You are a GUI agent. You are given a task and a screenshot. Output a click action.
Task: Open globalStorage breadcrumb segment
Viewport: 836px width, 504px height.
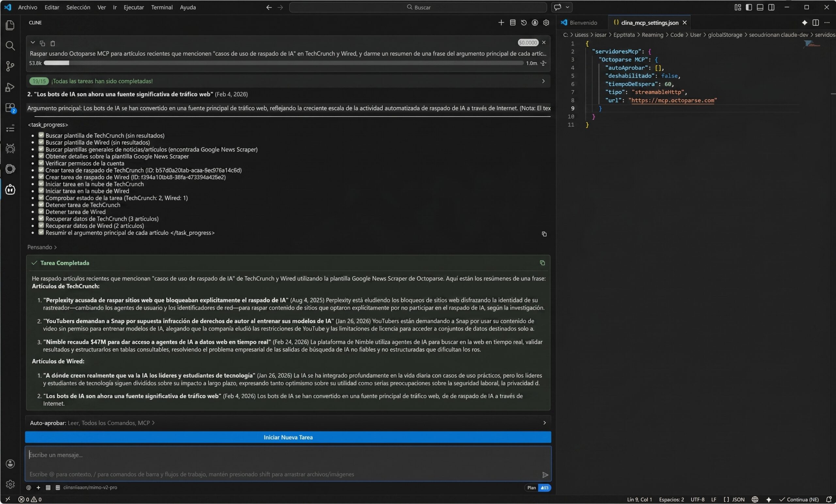[x=725, y=35]
